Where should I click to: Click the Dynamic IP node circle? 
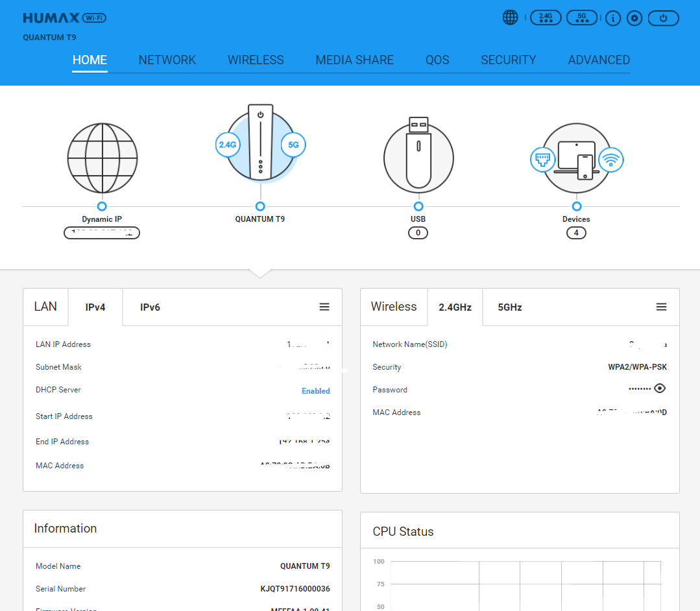(x=102, y=206)
